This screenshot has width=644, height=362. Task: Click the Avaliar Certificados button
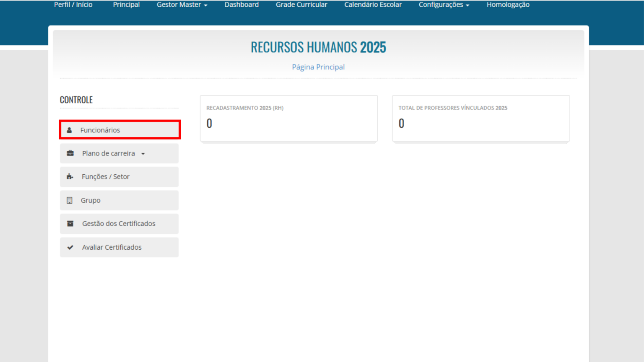(112, 247)
